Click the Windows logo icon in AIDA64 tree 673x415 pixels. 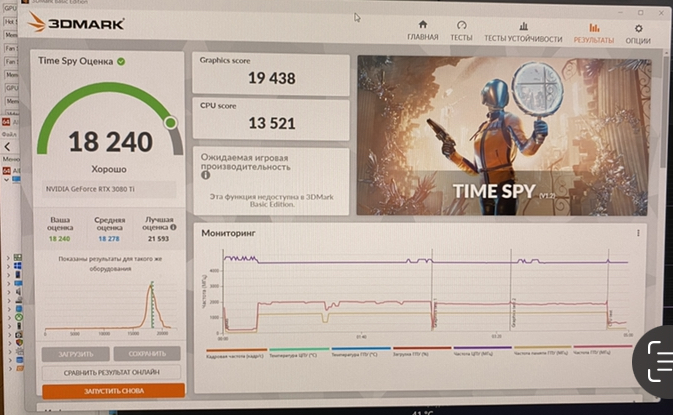coord(18,266)
